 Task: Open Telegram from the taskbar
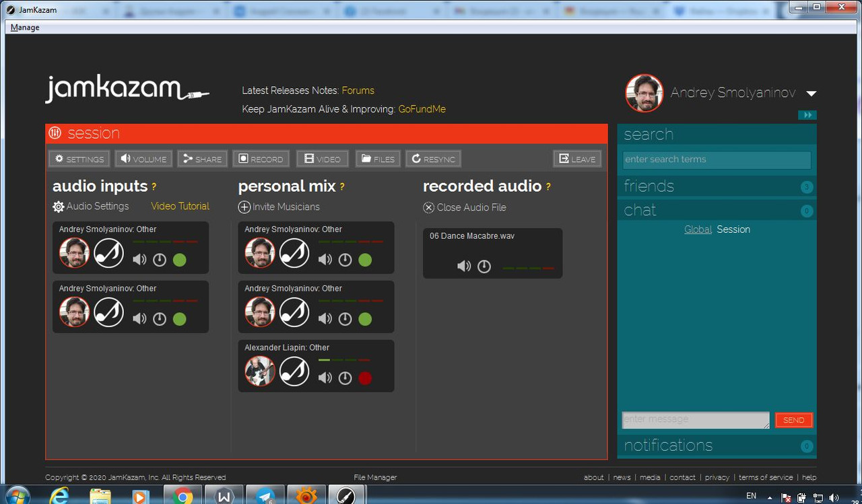point(265,496)
